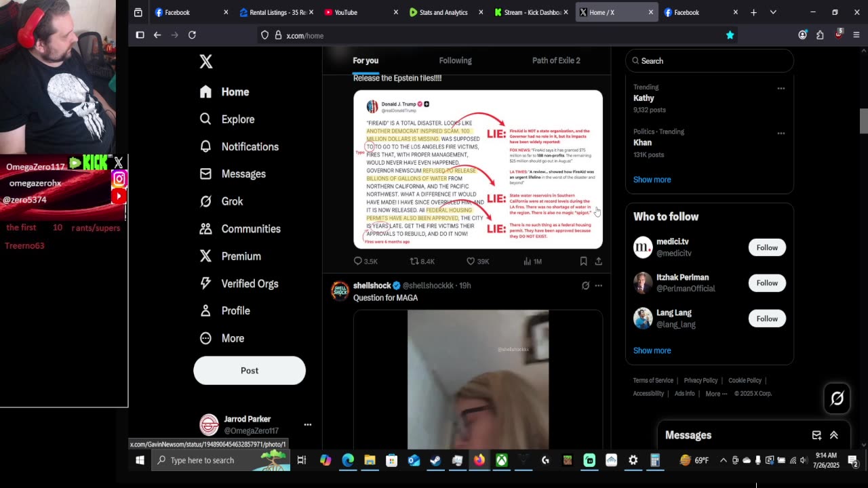The width and height of the screenshot is (868, 488).
Task: Switch to the For you tab
Action: [366, 60]
